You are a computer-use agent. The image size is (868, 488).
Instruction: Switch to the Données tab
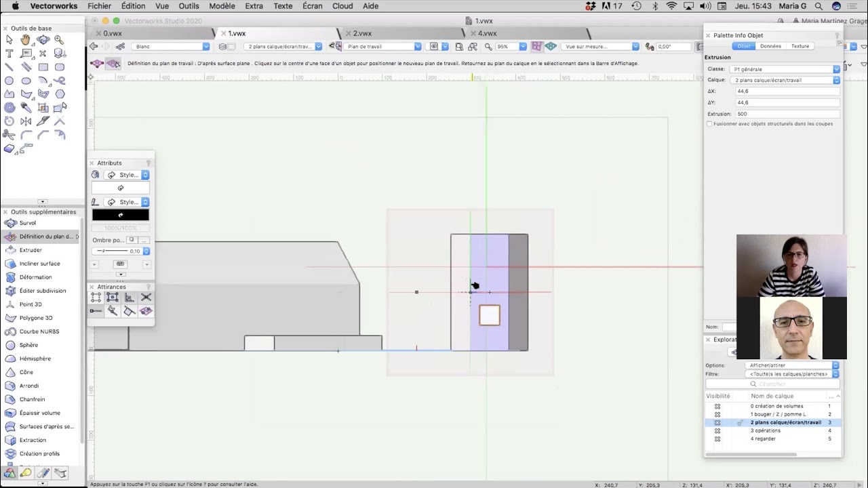(x=770, y=46)
